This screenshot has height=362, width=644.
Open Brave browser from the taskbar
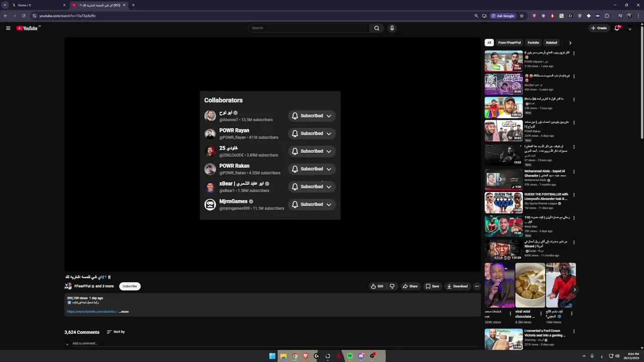(x=305, y=356)
